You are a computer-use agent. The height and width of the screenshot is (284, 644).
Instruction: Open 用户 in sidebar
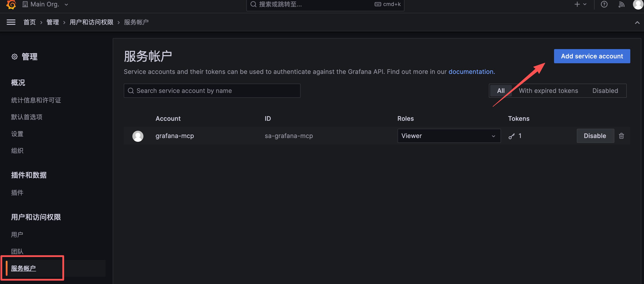tap(17, 235)
